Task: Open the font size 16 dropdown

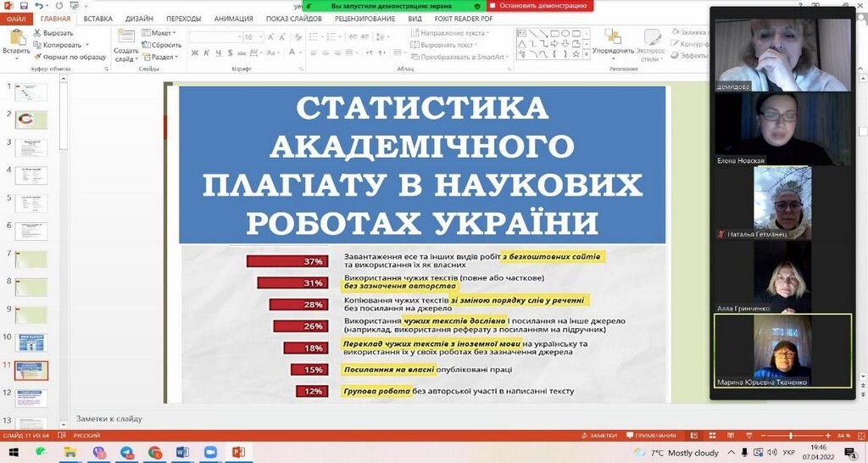Action: tap(261, 37)
